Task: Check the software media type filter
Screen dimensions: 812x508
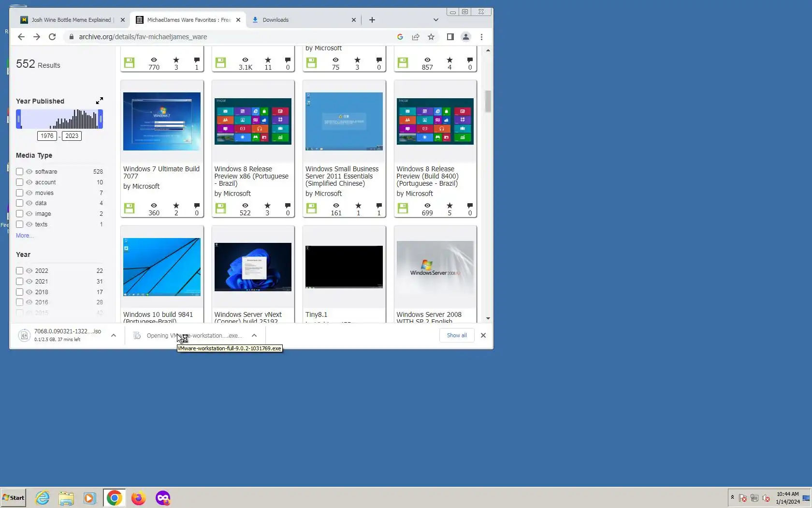Action: click(x=19, y=172)
